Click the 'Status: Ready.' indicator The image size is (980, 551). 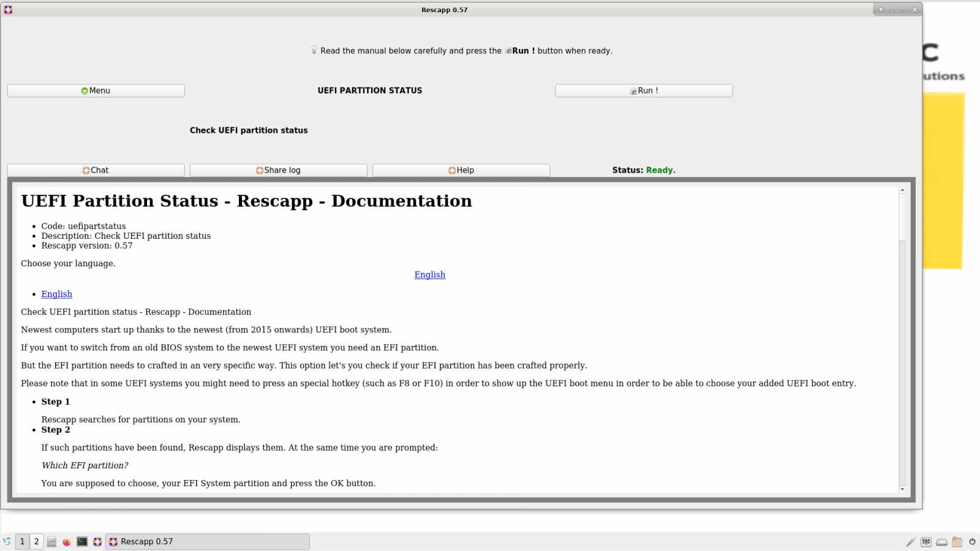click(x=644, y=170)
